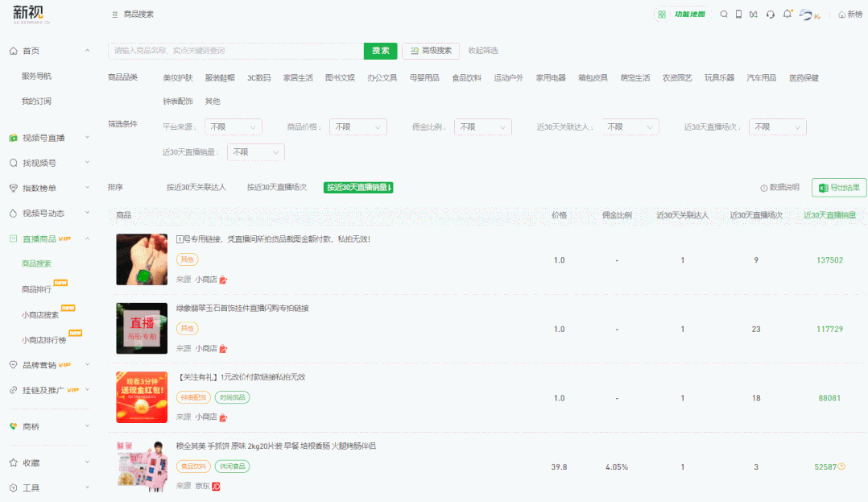
Task: Click the 近30天直播销量 column header
Action: 829,215
